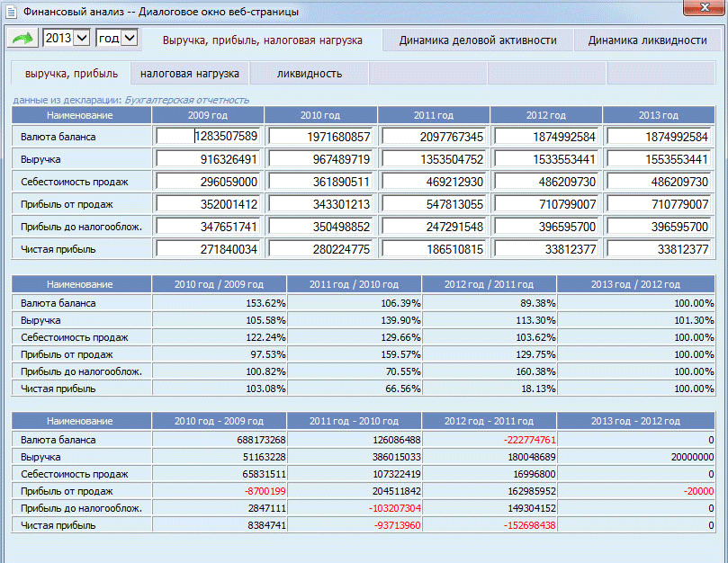728x563 pixels.
Task: Edit Выручка field 1353504752
Action: tap(434, 159)
